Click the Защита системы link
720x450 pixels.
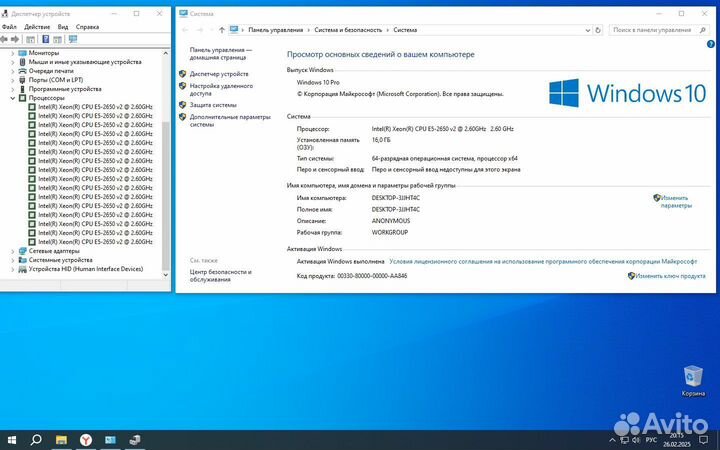pyautogui.click(x=213, y=104)
